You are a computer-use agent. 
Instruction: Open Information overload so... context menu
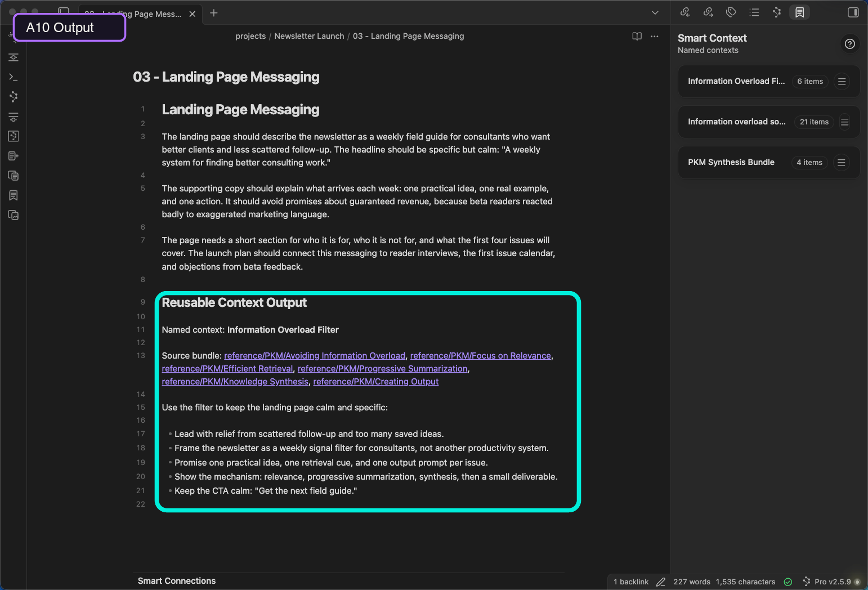point(844,122)
